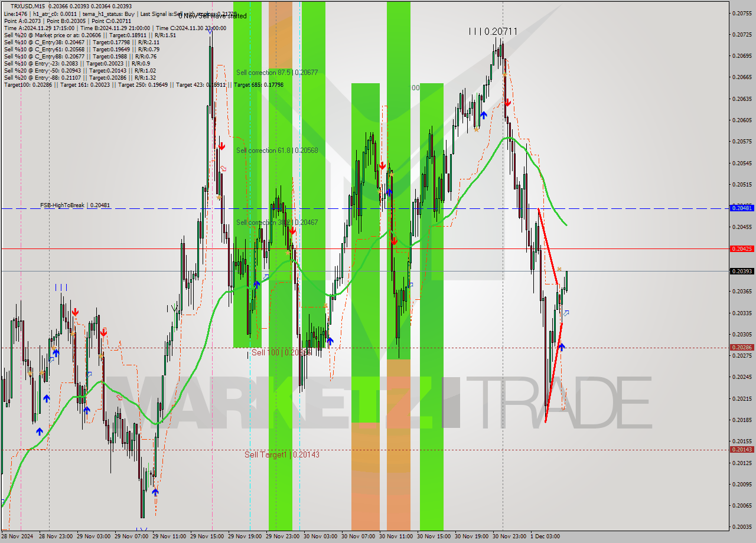756x543 pixels.
Task: Click the 0.20095 price axis label
Action: click(742, 484)
